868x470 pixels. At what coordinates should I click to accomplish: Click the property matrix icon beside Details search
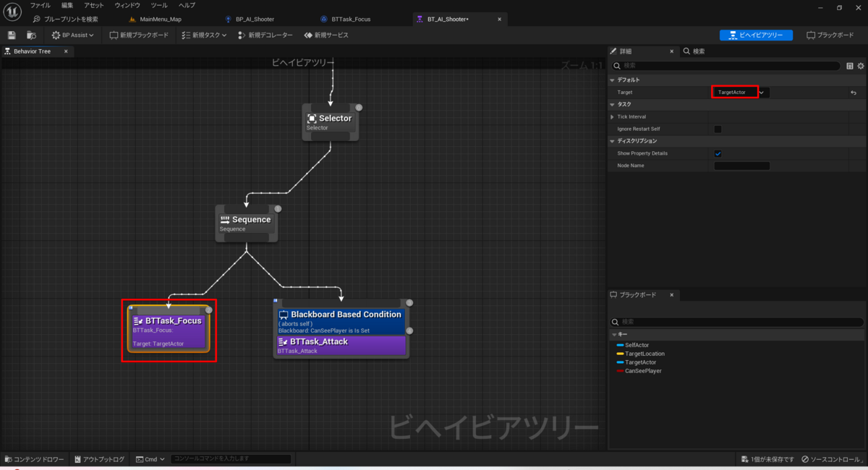(849, 65)
